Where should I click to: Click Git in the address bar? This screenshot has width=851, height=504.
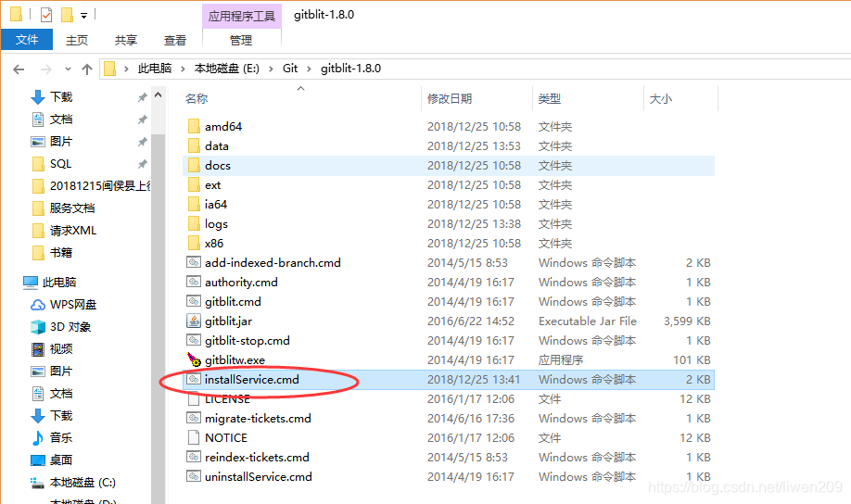[290, 69]
